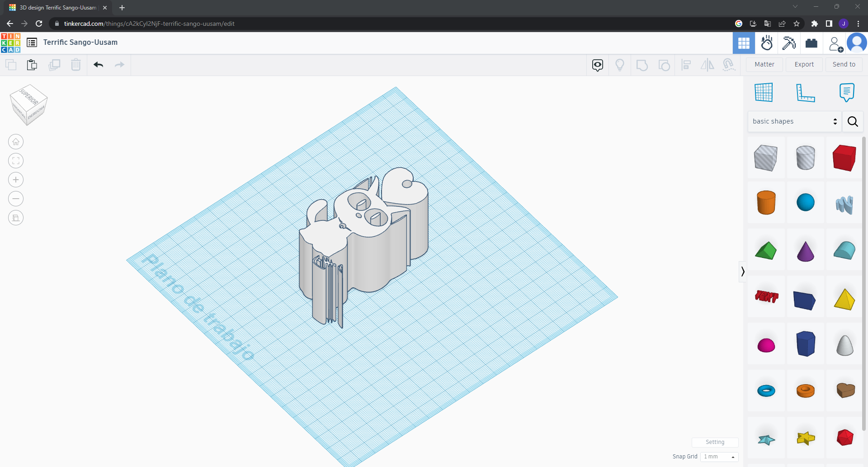The height and width of the screenshot is (467, 868).
Task: Click the Group shapes icon
Action: [642, 65]
